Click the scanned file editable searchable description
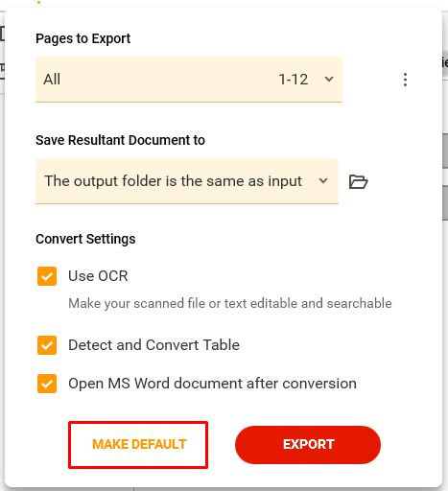The width and height of the screenshot is (448, 491). 230,303
